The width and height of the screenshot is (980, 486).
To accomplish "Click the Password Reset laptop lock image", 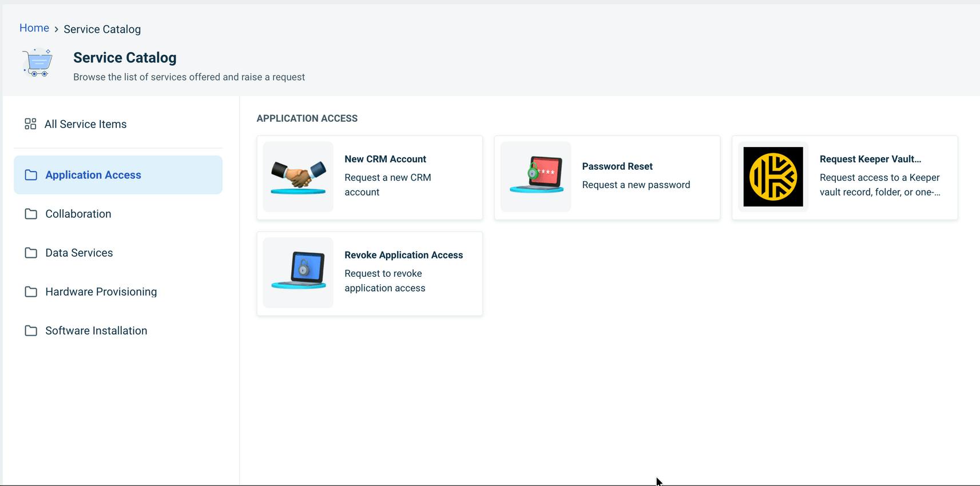I will point(535,177).
